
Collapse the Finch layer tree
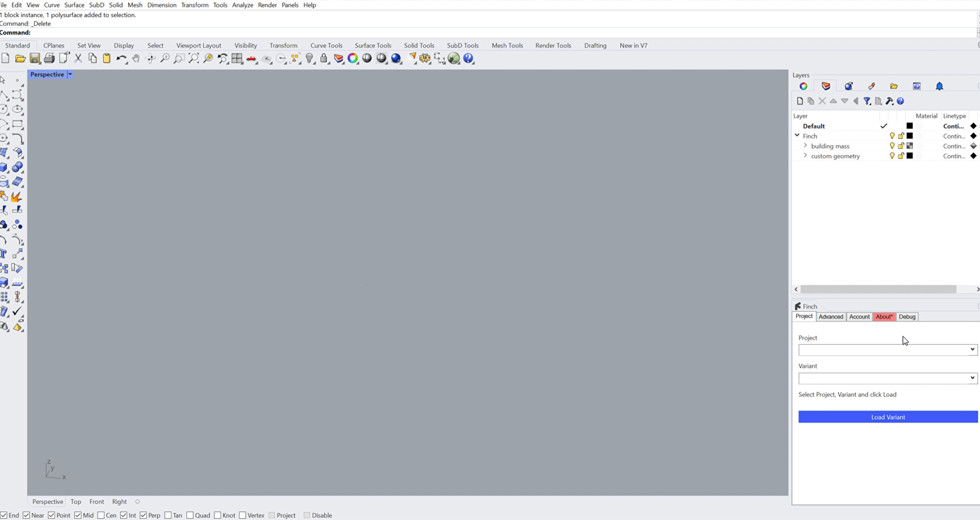797,135
